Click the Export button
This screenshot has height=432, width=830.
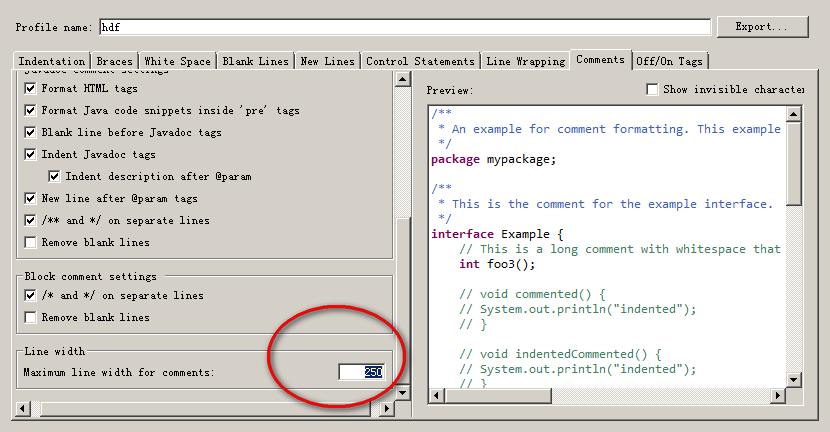[x=769, y=27]
